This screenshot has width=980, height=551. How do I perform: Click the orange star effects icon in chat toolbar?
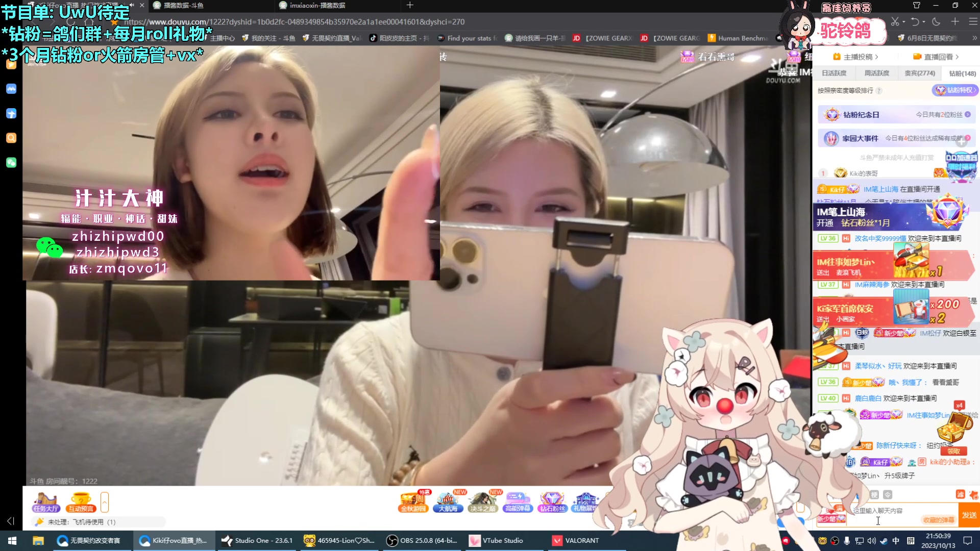pos(973,494)
